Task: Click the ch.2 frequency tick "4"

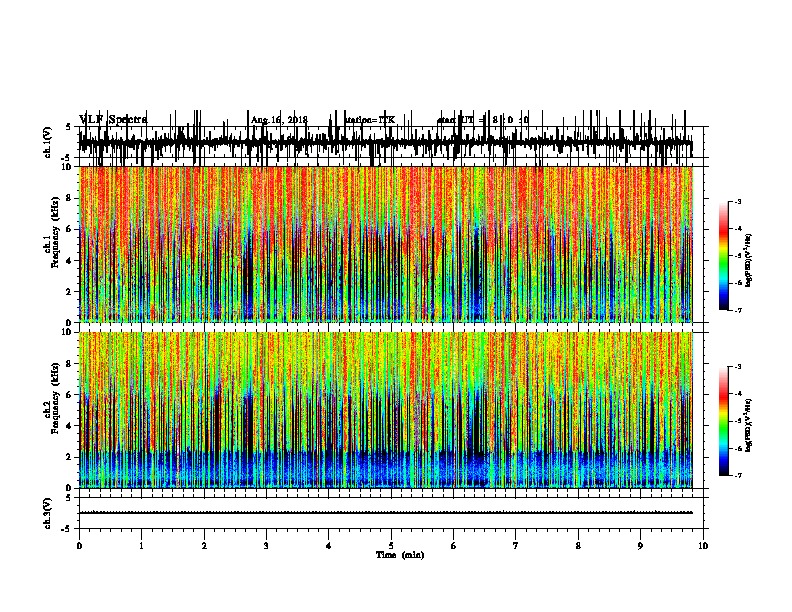Action: coord(69,426)
